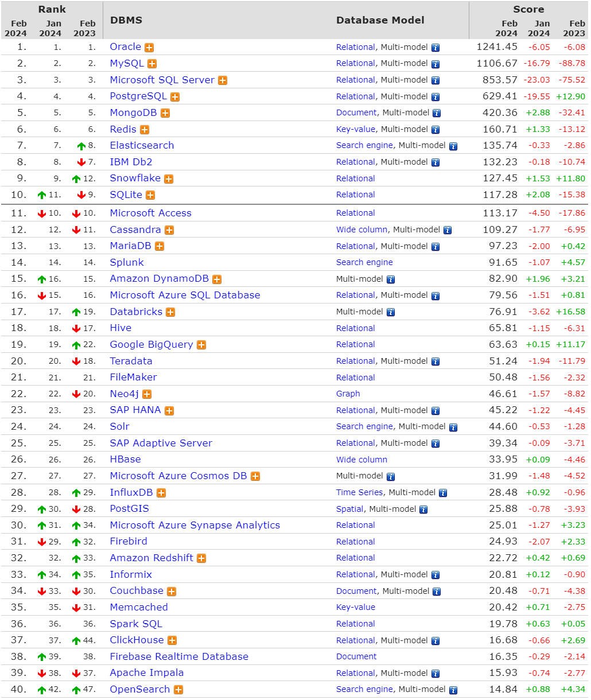Open detail icon next to Microsoft SQL Server
This screenshot has height=700, width=591.
pyautogui.click(x=223, y=80)
